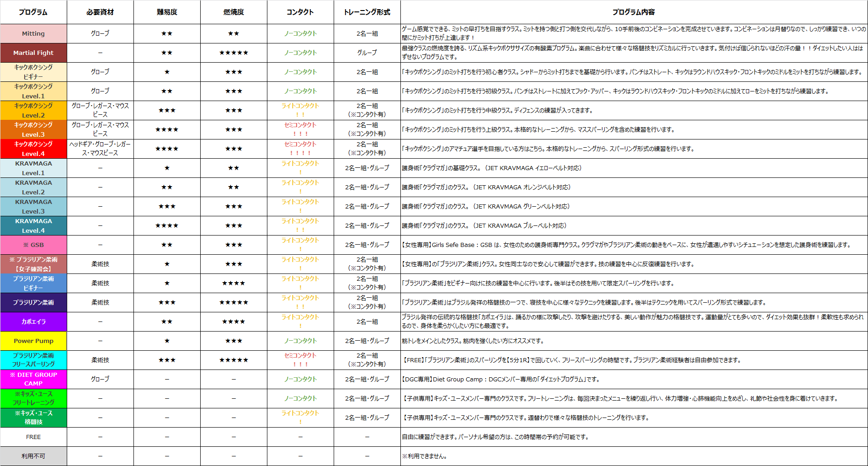Select the KRAVMAGA Level.1 program cell

point(33,168)
